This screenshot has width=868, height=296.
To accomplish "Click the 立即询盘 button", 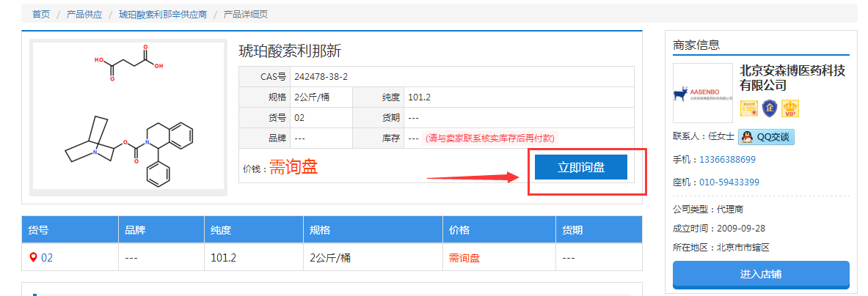I will tap(580, 167).
